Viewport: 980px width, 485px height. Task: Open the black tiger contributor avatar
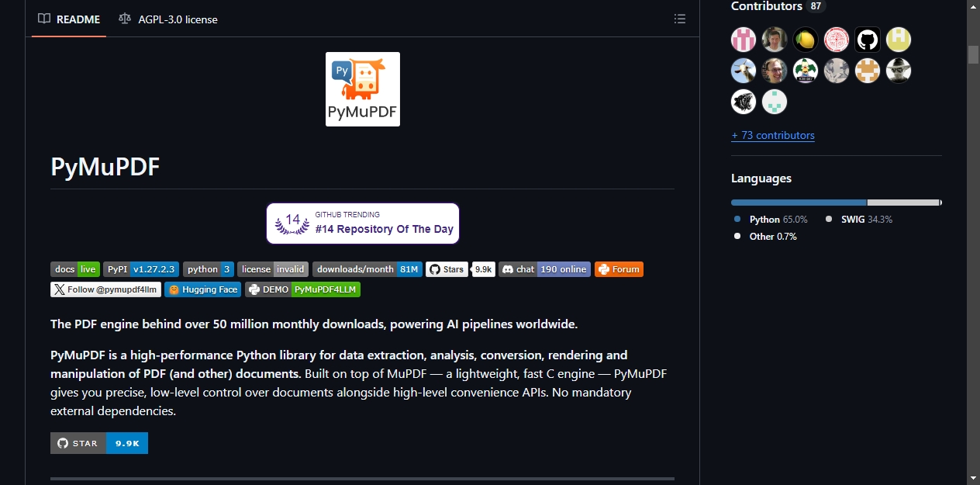click(744, 102)
